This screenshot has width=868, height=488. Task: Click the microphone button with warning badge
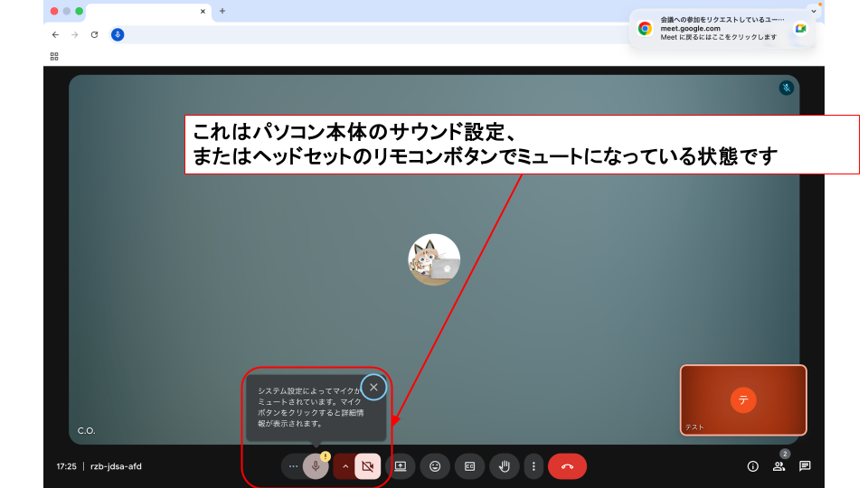(316, 466)
